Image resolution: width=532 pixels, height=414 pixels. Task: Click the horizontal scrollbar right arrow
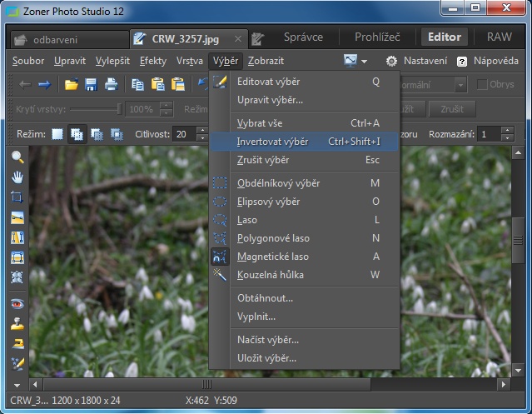[x=504, y=385]
